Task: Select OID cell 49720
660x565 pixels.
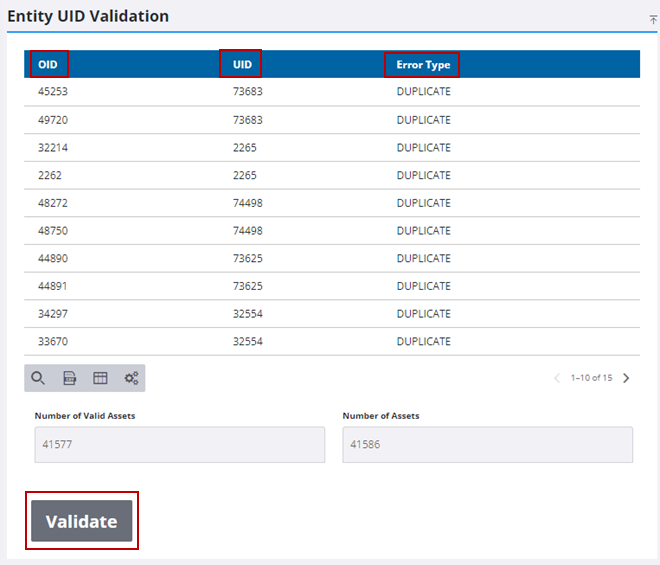Action: click(53, 120)
